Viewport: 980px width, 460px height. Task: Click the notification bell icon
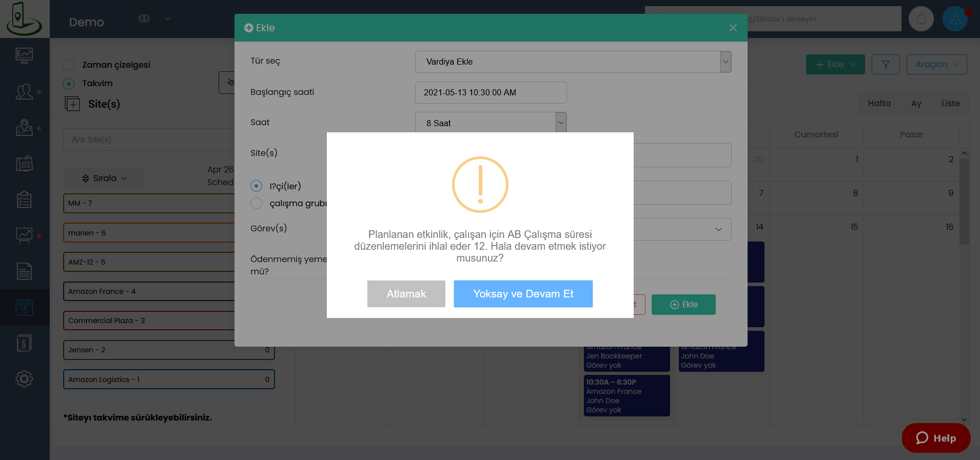[x=921, y=19]
